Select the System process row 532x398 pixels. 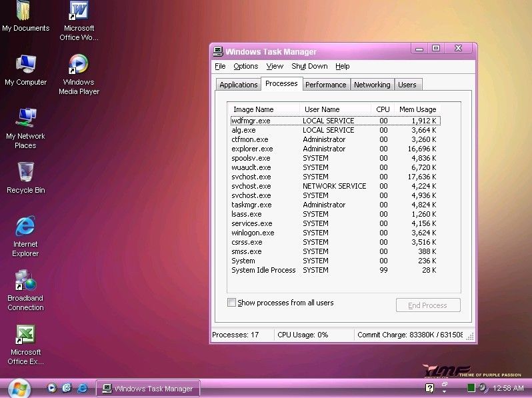335,261
